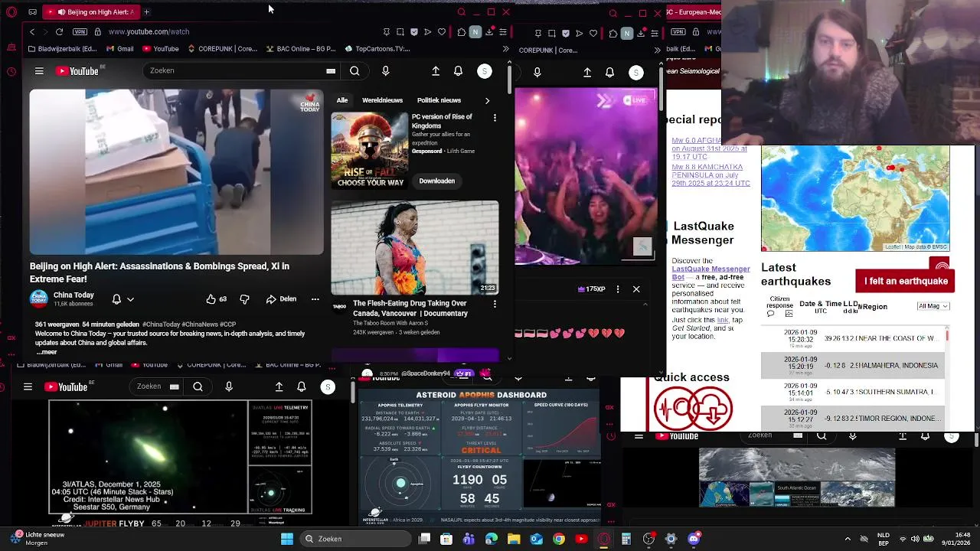Open YouTube guide menu in top-left window
This screenshot has height=551, width=980.
39,71
